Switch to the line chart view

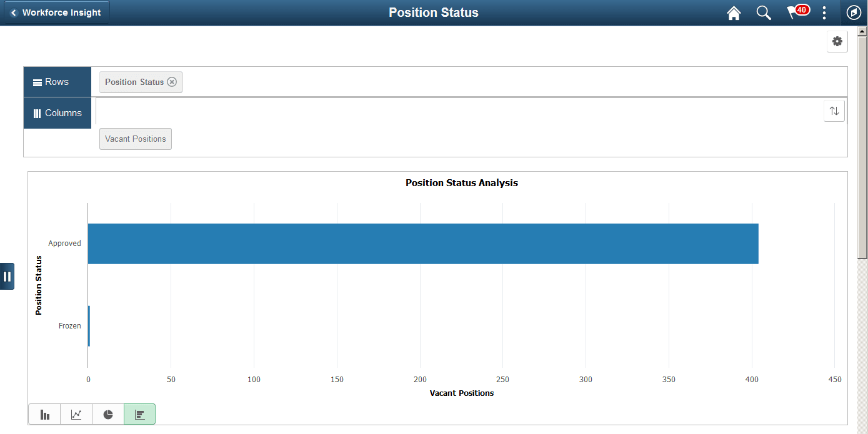pyautogui.click(x=76, y=414)
